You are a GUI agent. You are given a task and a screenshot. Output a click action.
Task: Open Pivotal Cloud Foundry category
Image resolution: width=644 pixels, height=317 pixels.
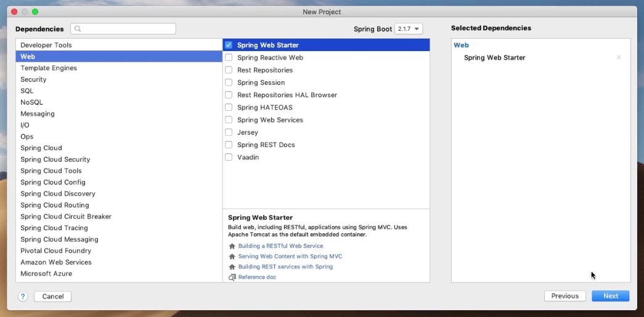tap(119, 251)
